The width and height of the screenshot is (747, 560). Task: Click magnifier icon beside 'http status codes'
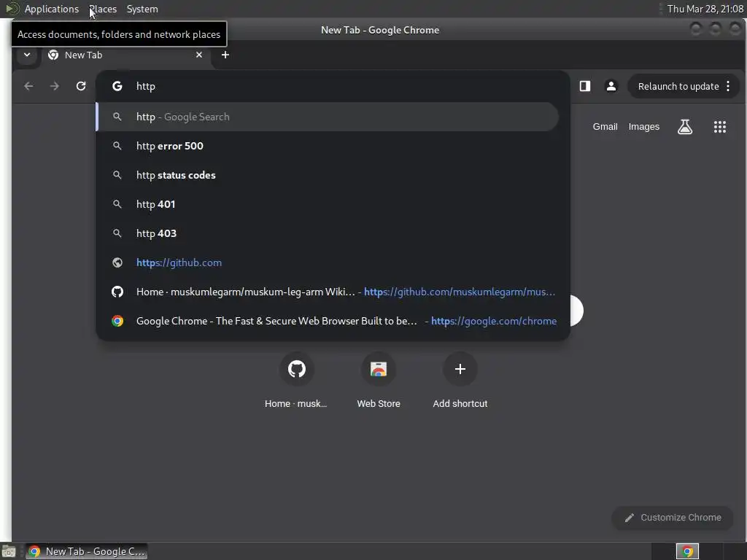coord(117,175)
